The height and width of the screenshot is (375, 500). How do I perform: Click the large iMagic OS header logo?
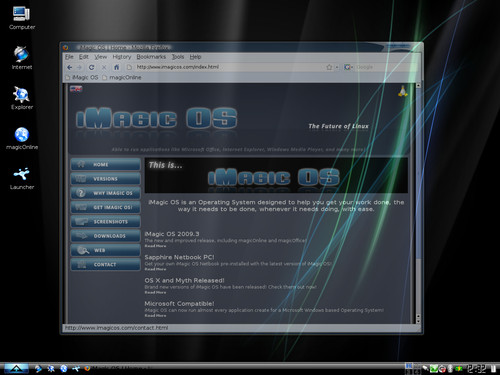(x=156, y=118)
